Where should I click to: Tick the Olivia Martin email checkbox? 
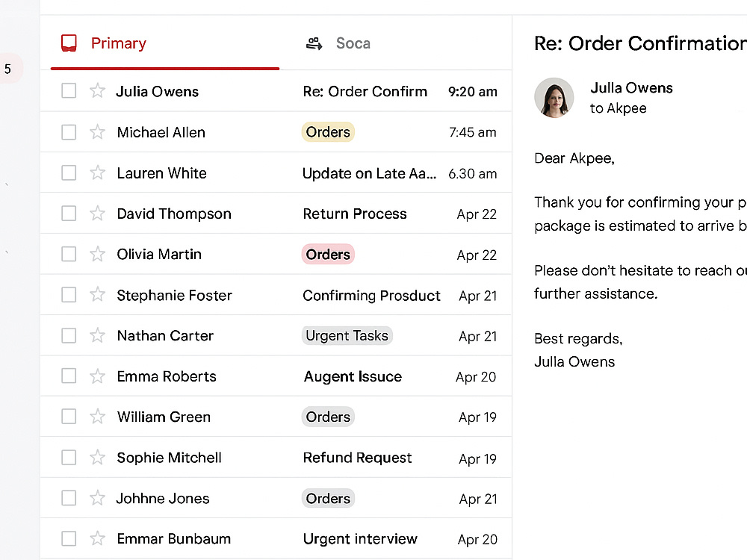(69, 254)
